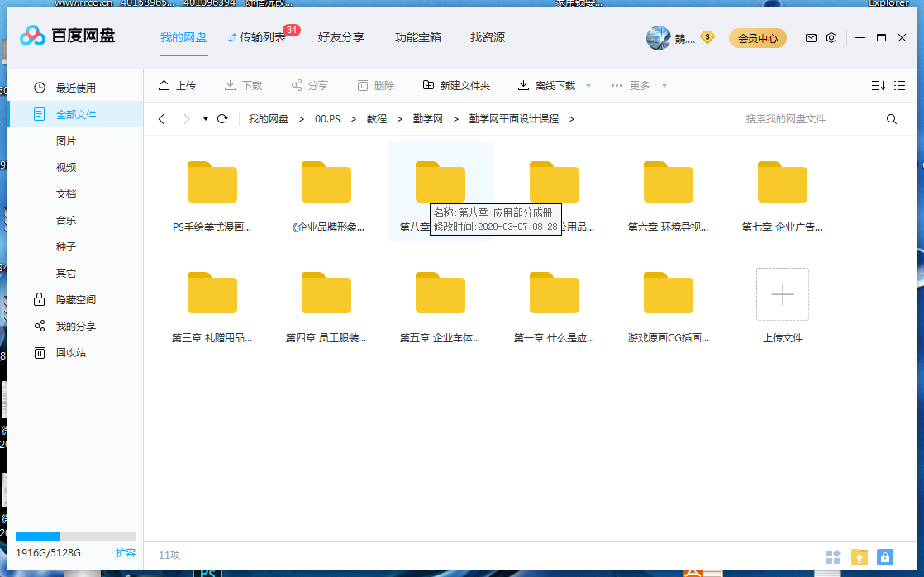The height and width of the screenshot is (577, 924).
Task: Go back with the left arrow
Action: [161, 119]
